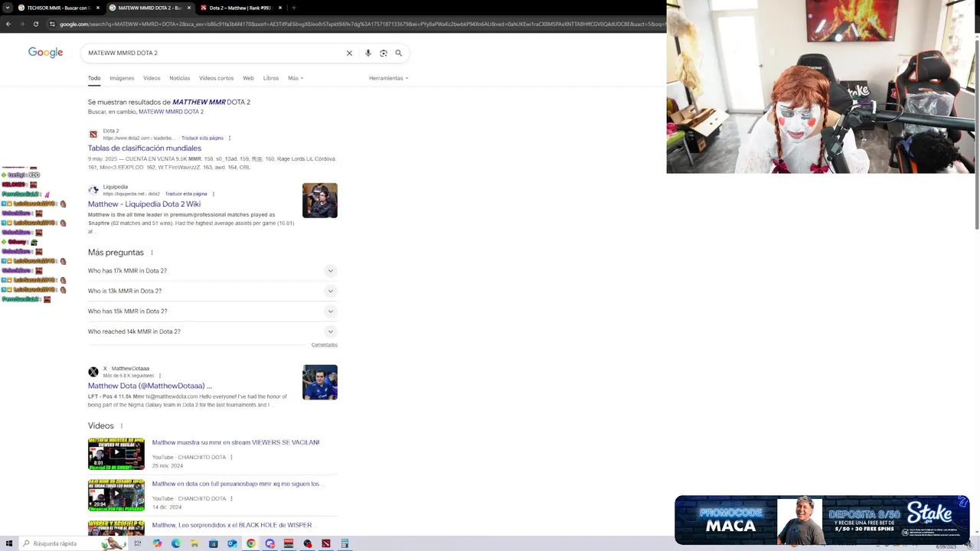Click the MatthewDotaaa result thumbnail image
Image resolution: width=980 pixels, height=551 pixels.
coord(320,383)
